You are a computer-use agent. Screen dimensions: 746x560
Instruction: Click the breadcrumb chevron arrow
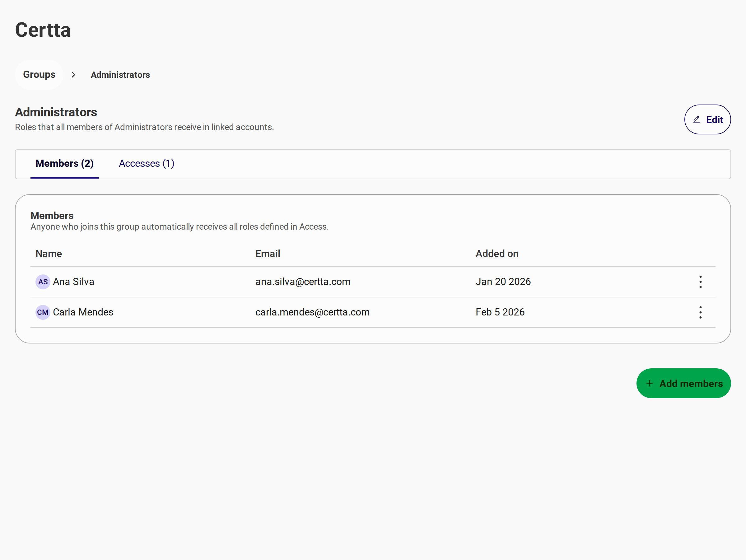[73, 75]
